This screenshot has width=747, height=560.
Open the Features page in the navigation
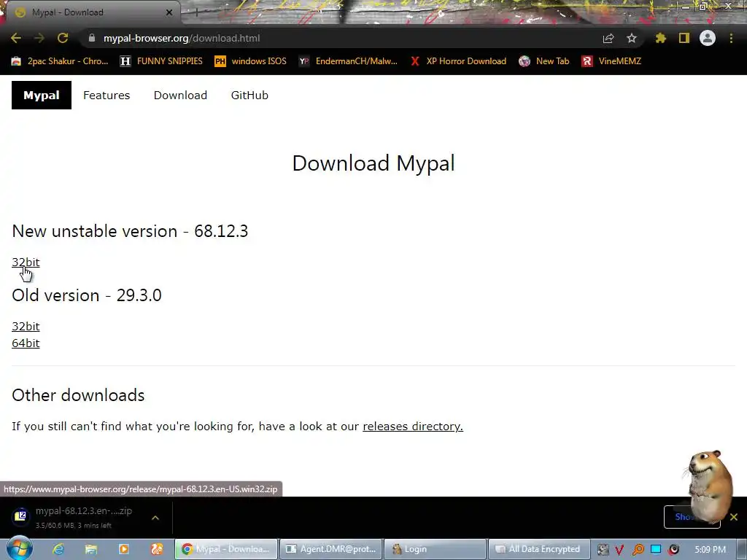click(x=107, y=96)
